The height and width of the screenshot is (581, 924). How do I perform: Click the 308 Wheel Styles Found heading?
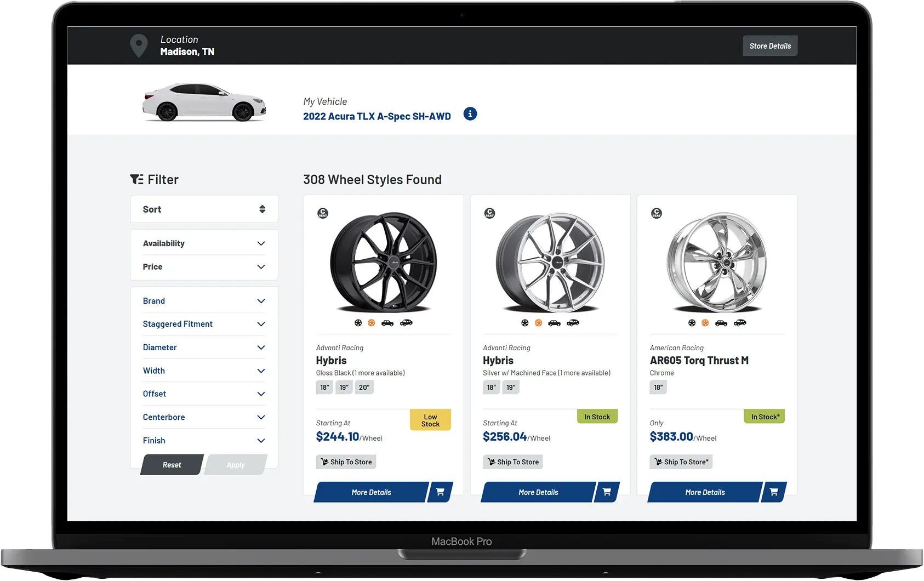tap(372, 180)
